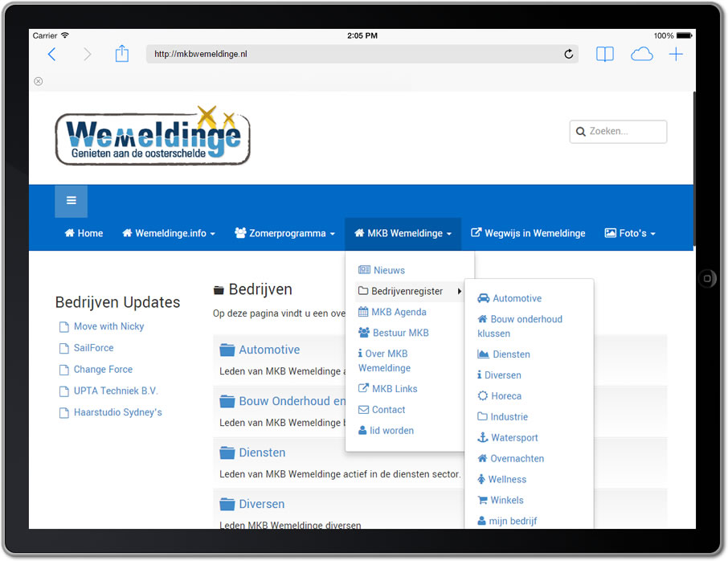This screenshot has width=728, height=561.
Task: Reload the page with refresh icon
Action: click(569, 54)
